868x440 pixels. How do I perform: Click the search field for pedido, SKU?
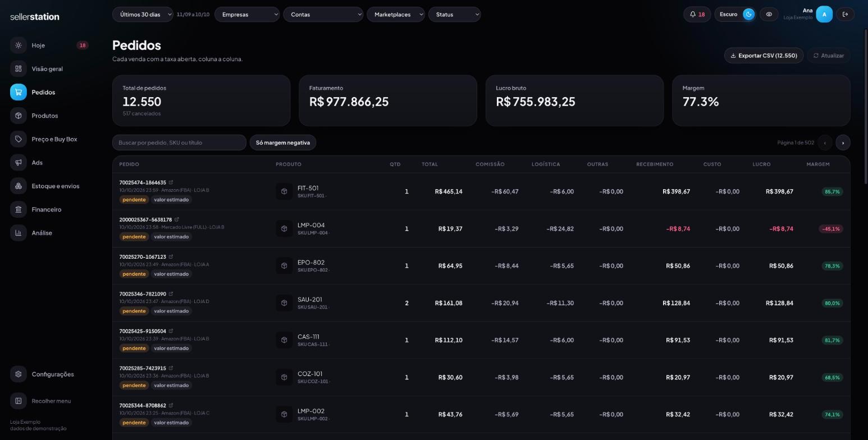pyautogui.click(x=179, y=143)
